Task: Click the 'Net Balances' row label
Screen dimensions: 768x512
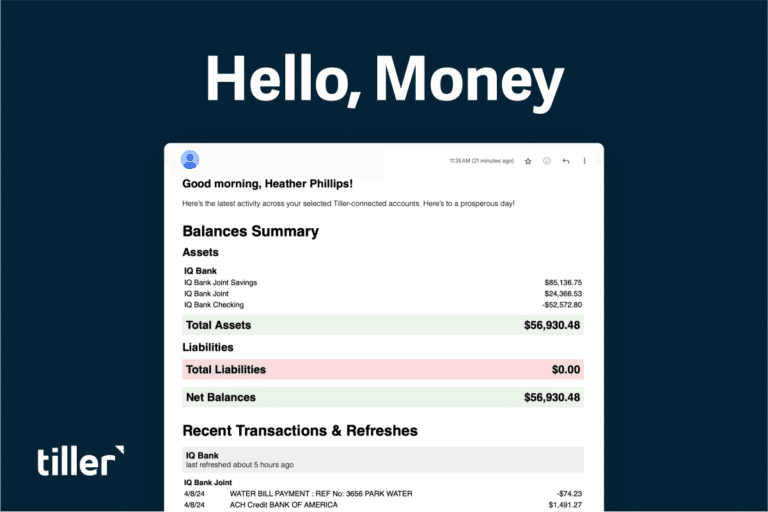Action: 221,397
